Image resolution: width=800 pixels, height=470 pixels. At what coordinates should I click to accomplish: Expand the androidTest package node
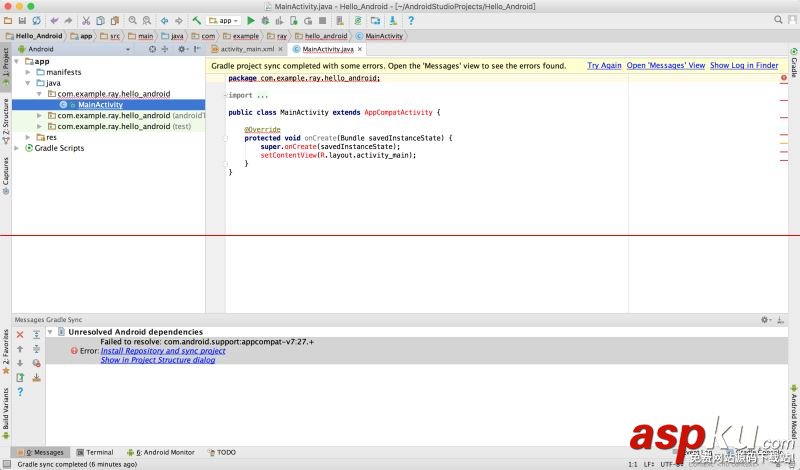[39, 115]
